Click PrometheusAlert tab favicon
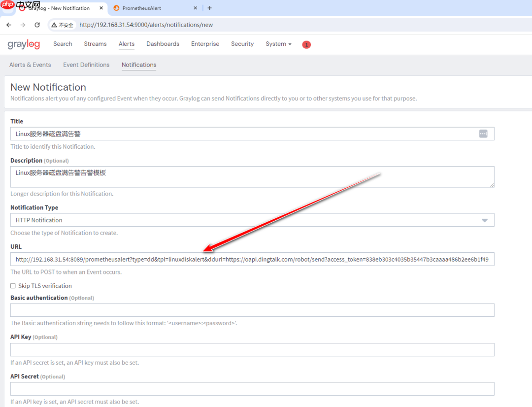The width and height of the screenshot is (532, 407). coord(116,8)
